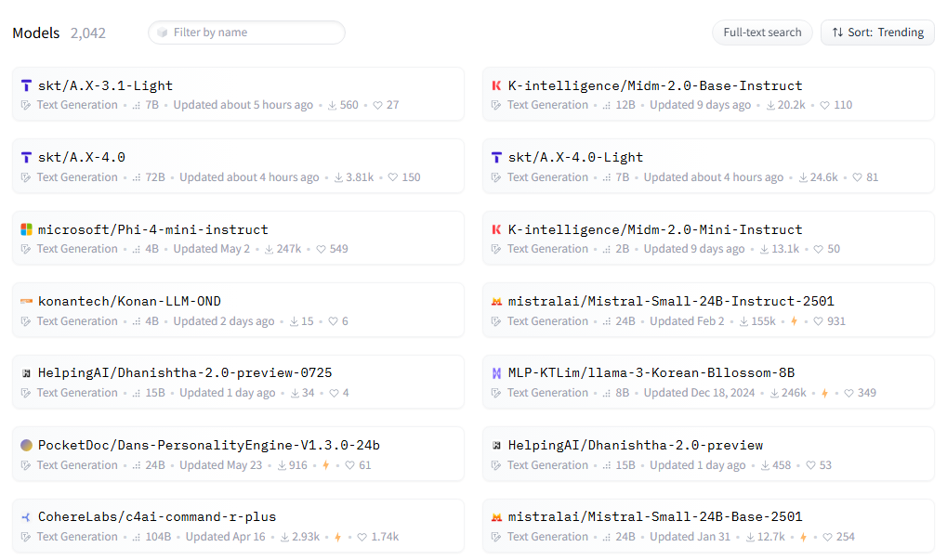Click the 72B parameter size on skt/A.X-4.0
Image resolution: width=947 pixels, height=560 pixels.
tap(155, 177)
